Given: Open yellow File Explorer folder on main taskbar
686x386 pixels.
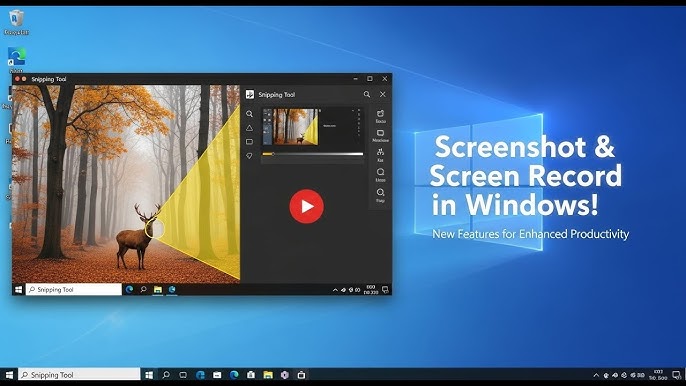Looking at the screenshot, I should [268, 375].
